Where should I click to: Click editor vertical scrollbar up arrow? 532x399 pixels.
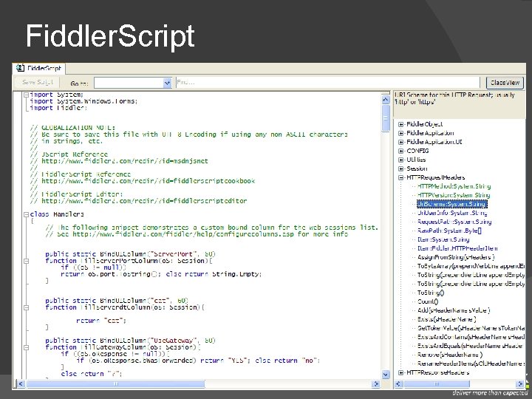[386, 100]
